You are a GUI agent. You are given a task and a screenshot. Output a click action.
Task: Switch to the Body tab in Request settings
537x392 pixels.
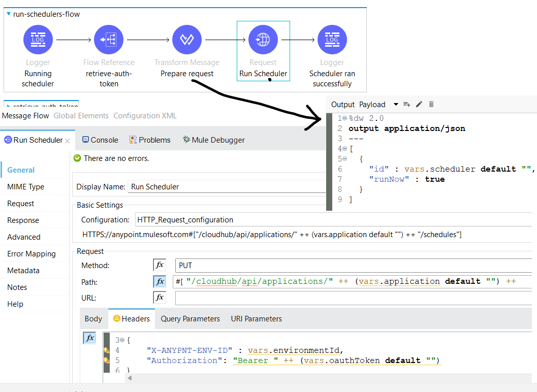(93, 319)
